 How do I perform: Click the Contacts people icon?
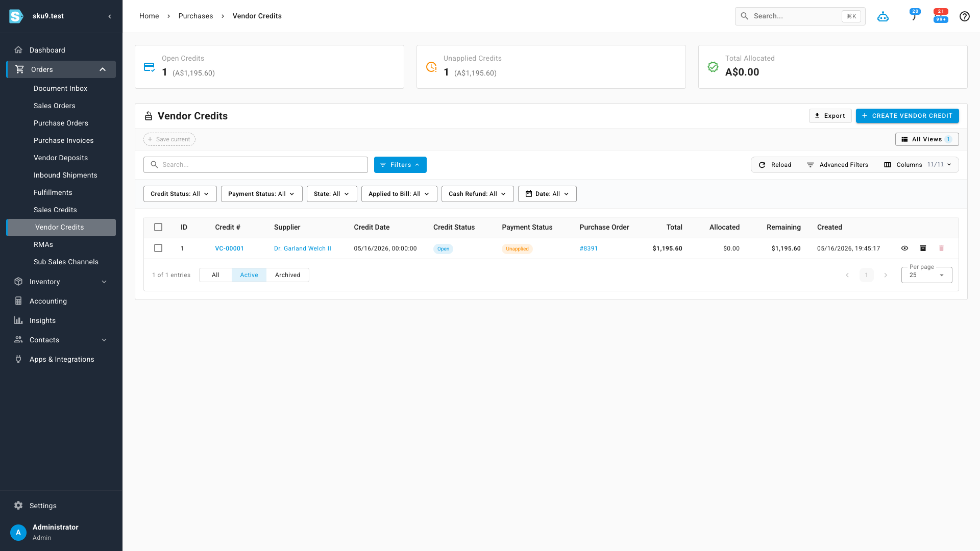coord(18,340)
